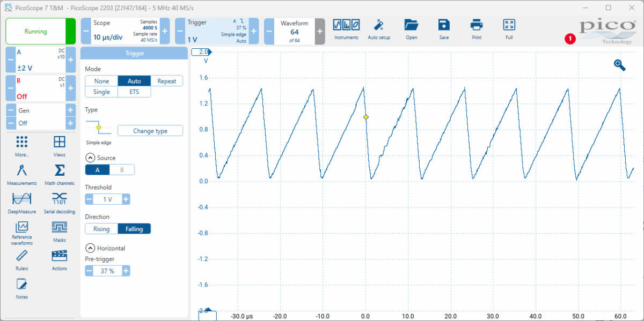Click the zoom magnifier on the graph

(619, 65)
